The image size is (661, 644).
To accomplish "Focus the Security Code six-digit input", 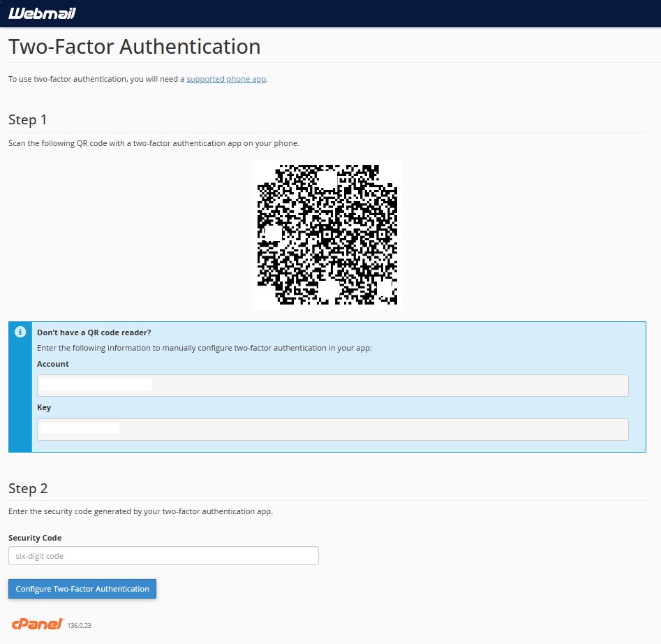I will (163, 556).
